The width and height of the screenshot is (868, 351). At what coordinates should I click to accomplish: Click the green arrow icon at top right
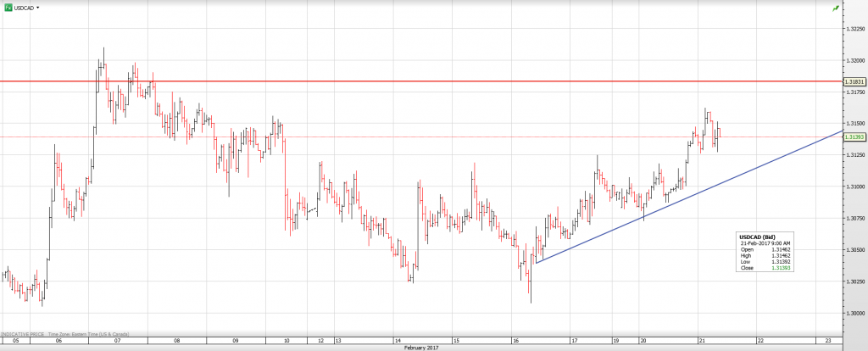(x=836, y=8)
